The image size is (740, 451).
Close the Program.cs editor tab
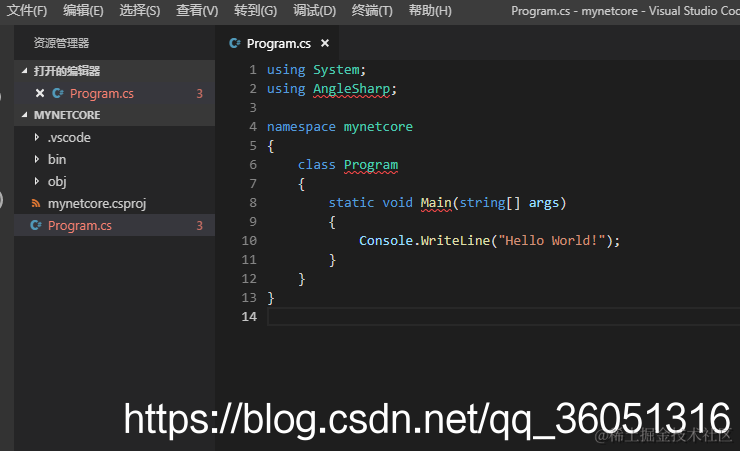[x=325, y=43]
